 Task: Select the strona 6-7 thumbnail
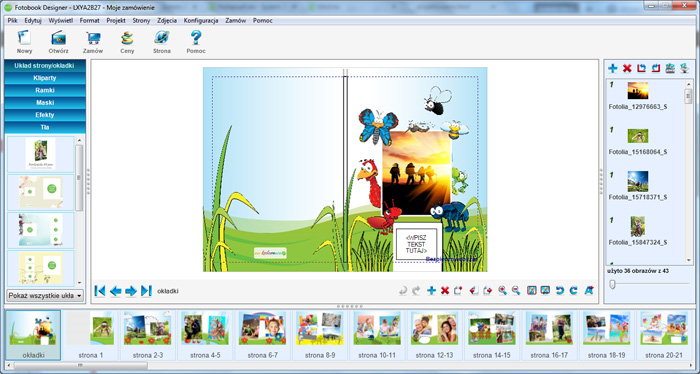point(263,335)
